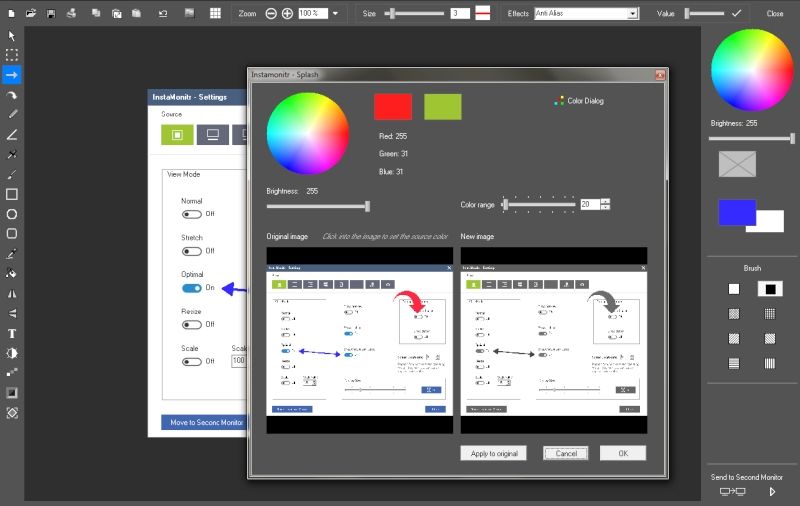800x506 pixels.
Task: Pick the Text tool in the toolbox
Action: tap(12, 333)
